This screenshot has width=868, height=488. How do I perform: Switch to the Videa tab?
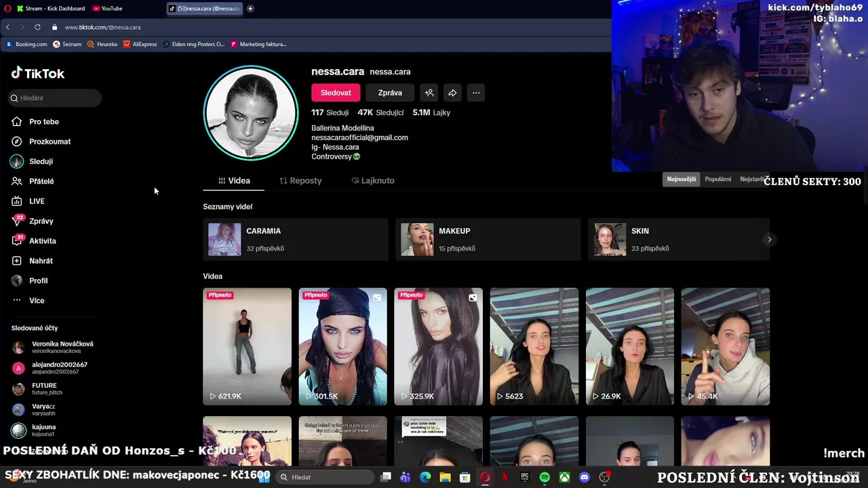[x=234, y=181]
